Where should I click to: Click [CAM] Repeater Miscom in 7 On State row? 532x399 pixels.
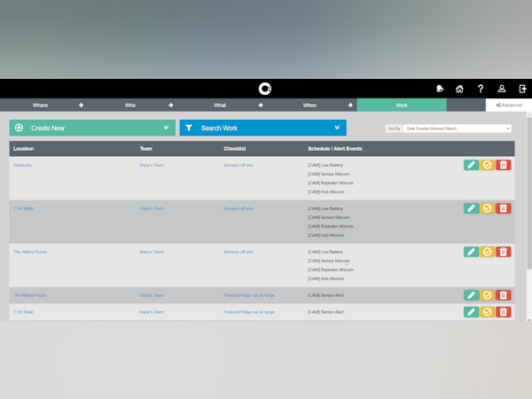pos(331,226)
